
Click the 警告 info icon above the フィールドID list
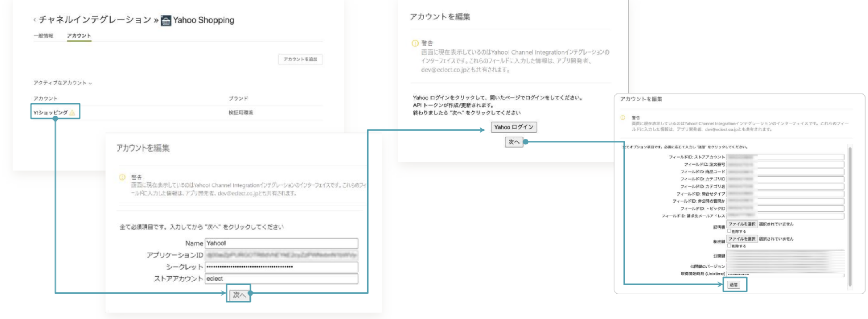623,118
